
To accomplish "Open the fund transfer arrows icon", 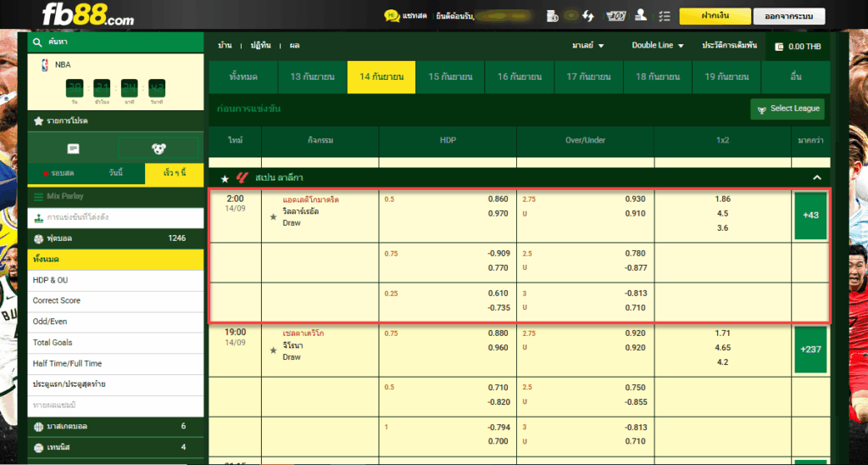I will click(588, 16).
